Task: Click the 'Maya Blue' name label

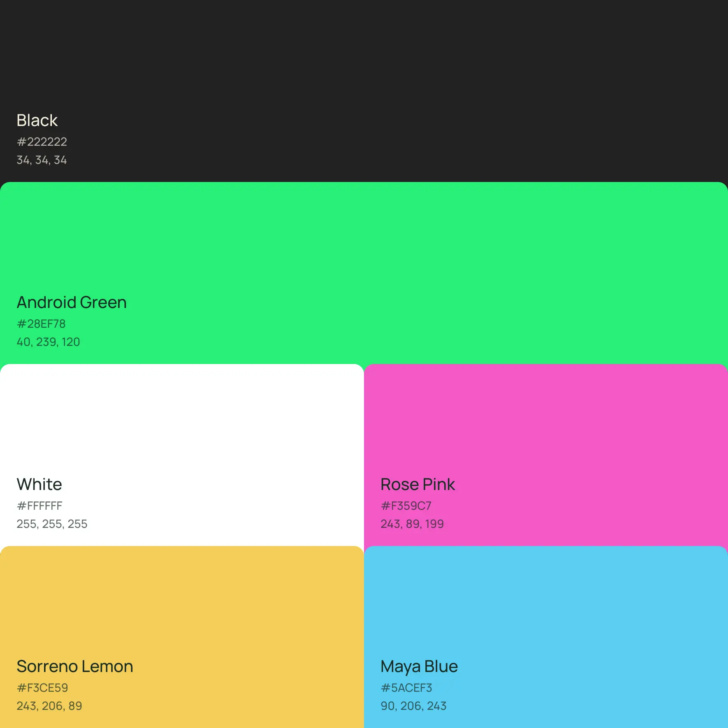Action: (x=419, y=667)
